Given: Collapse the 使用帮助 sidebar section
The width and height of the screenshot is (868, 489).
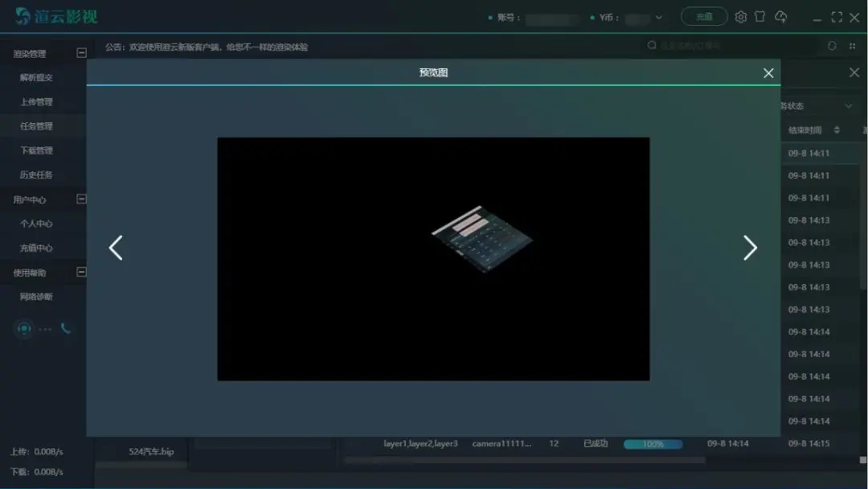Looking at the screenshot, I should [81, 272].
